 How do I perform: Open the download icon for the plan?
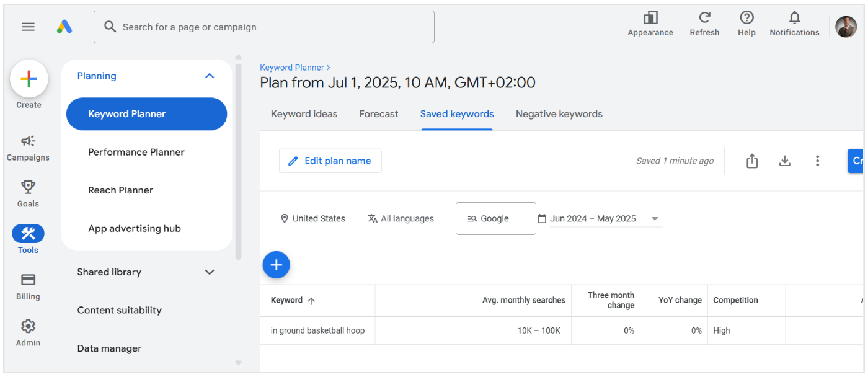[x=785, y=161]
